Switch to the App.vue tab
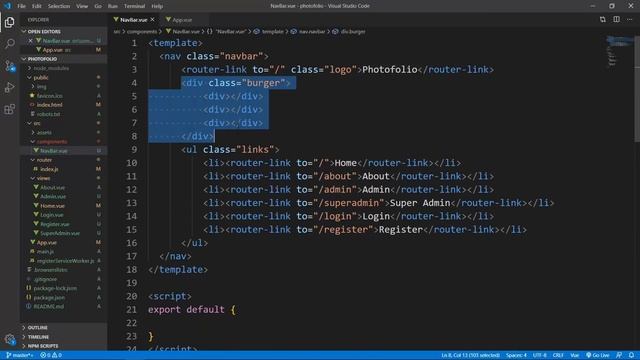This screenshot has height=360, width=640. coord(182,20)
